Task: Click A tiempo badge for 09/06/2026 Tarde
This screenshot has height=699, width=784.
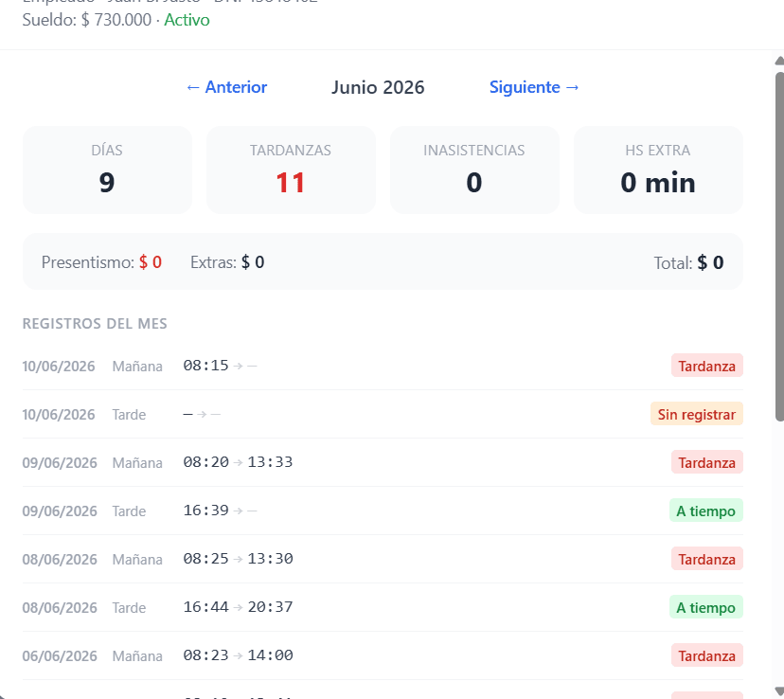Action: (x=706, y=511)
